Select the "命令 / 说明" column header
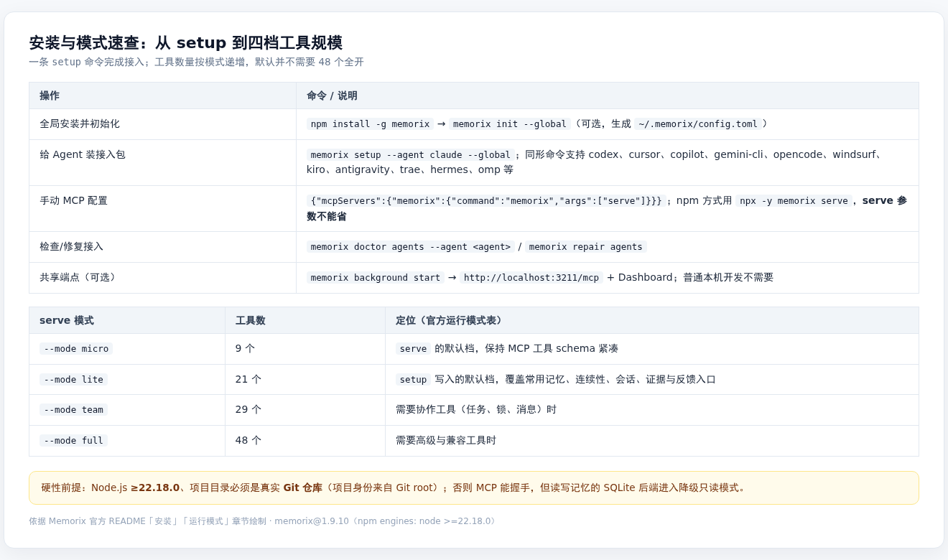Image resolution: width=948 pixels, height=560 pixels. pos(608,95)
